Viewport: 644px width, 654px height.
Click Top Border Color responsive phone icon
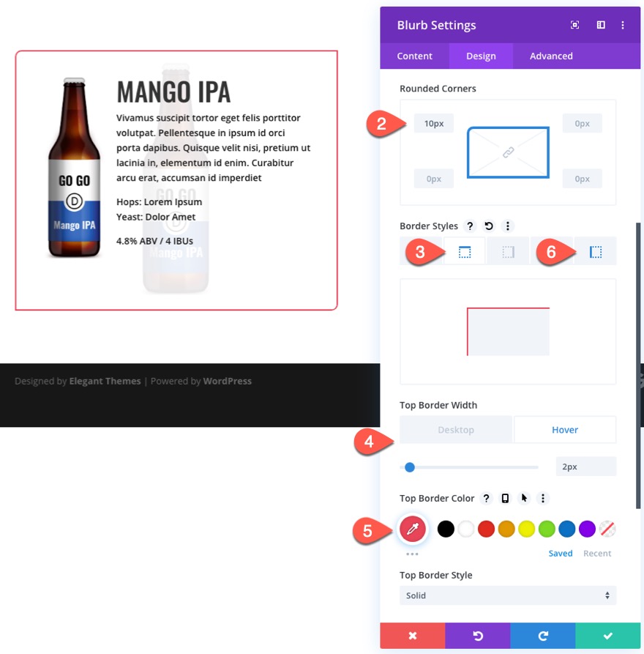tap(505, 498)
